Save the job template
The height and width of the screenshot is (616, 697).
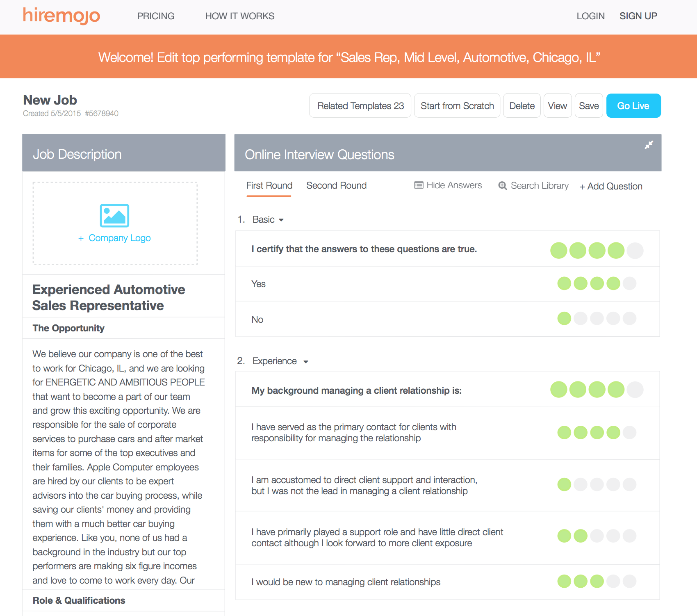[x=589, y=106]
